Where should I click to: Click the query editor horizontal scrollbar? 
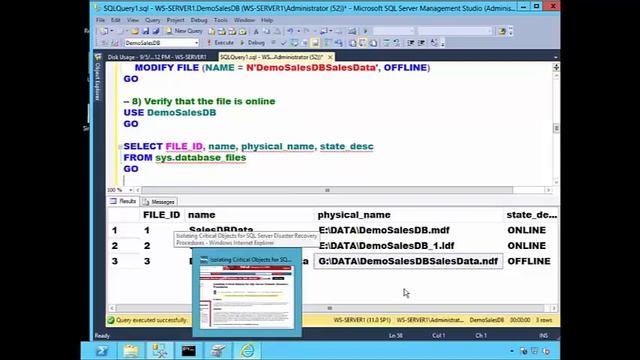(327, 190)
